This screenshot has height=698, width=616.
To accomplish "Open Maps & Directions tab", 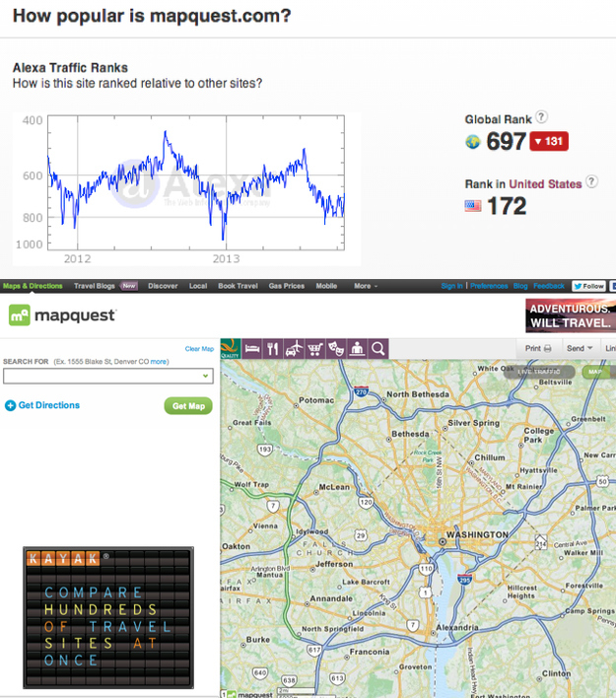I will pyautogui.click(x=33, y=286).
